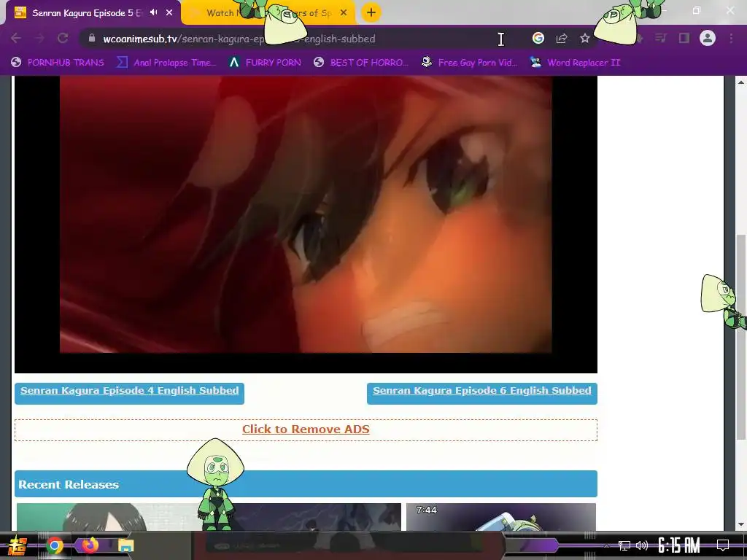Click the Google icon in address bar
This screenshot has height=560, width=747.
[538, 38]
